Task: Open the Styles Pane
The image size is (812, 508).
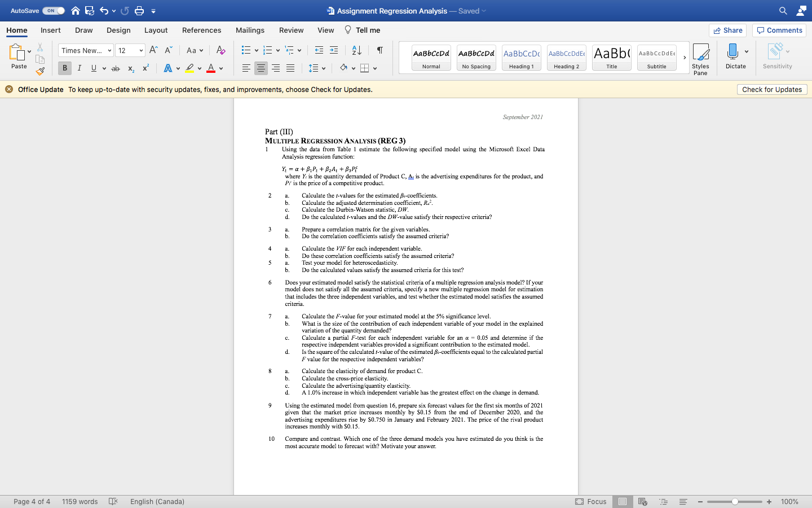Action: (x=701, y=59)
